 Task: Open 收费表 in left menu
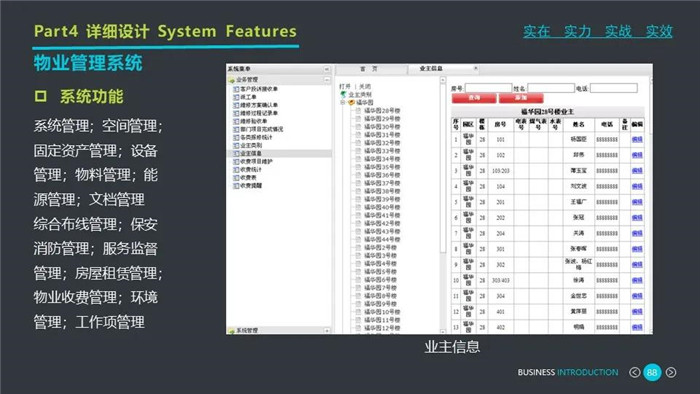click(x=248, y=178)
